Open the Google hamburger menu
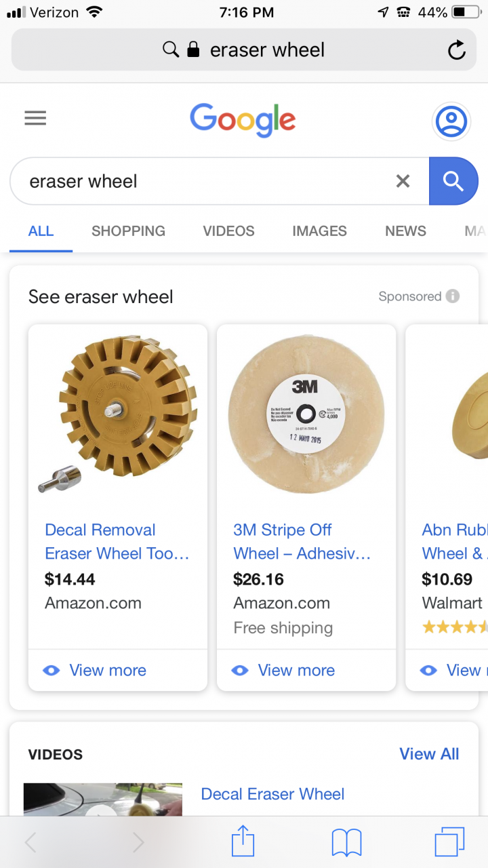The width and height of the screenshot is (488, 868). 35,119
